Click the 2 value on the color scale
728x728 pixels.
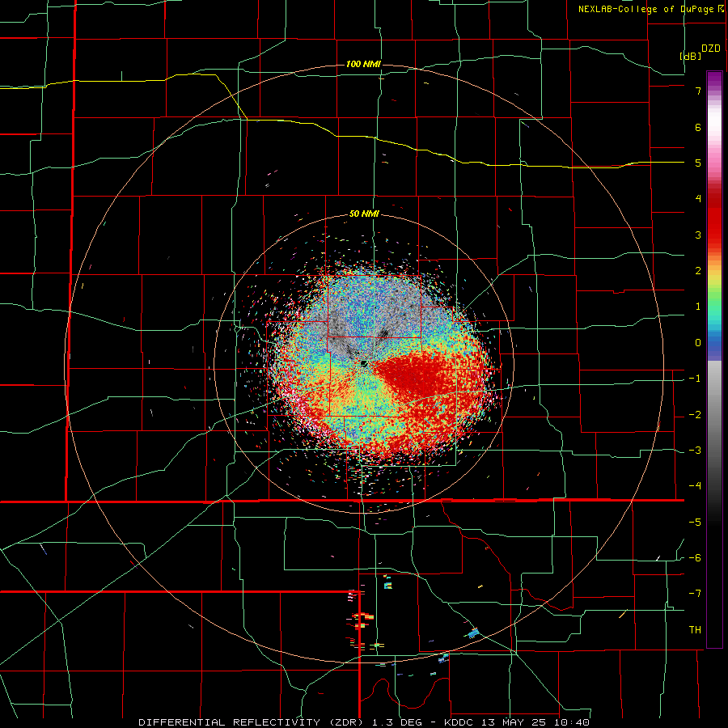pyautogui.click(x=698, y=271)
